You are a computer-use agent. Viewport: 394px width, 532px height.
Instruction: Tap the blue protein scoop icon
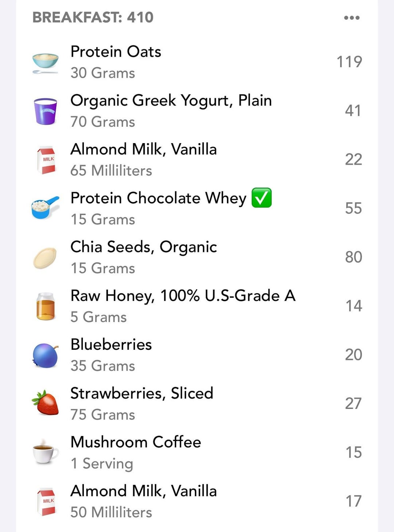tap(45, 207)
